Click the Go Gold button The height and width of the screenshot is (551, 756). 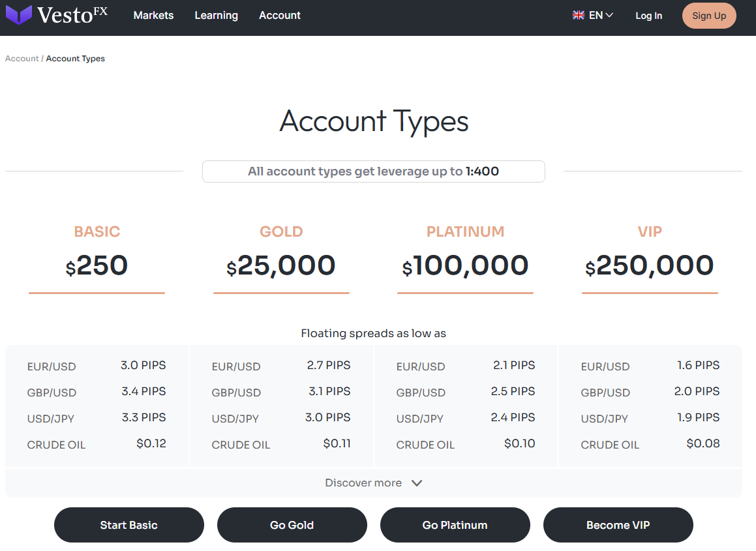click(x=292, y=525)
